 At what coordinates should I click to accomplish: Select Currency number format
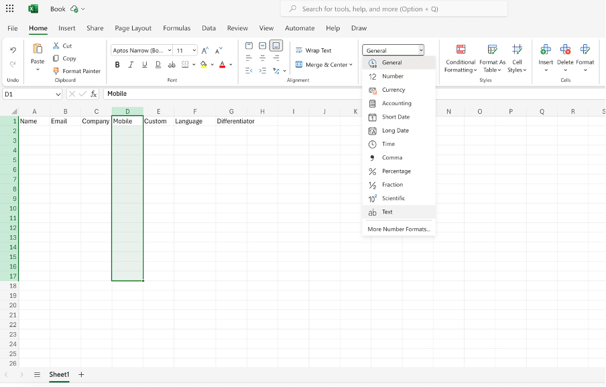(x=399, y=90)
